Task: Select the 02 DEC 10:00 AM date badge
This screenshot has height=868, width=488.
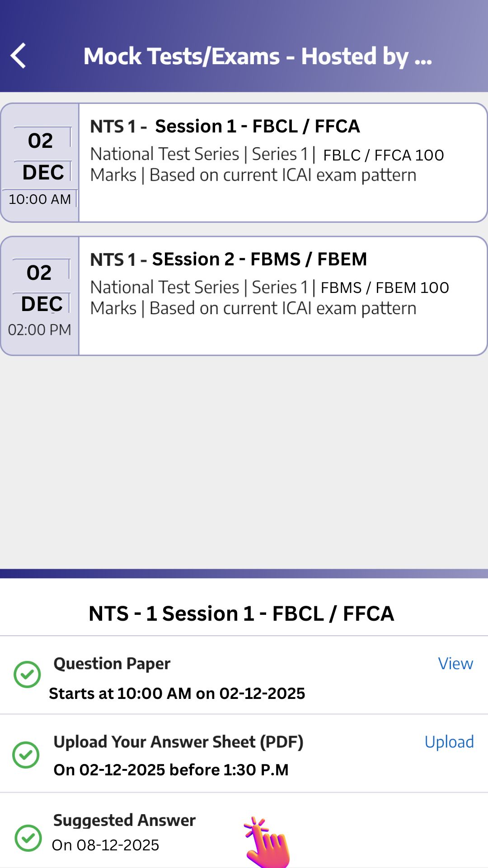Action: [40, 163]
